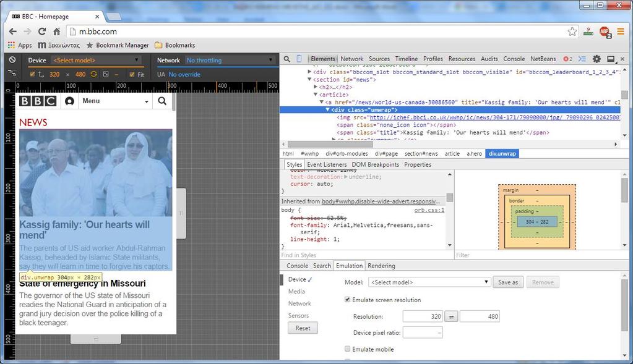Enable Emulate mobile checkbox

347,349
